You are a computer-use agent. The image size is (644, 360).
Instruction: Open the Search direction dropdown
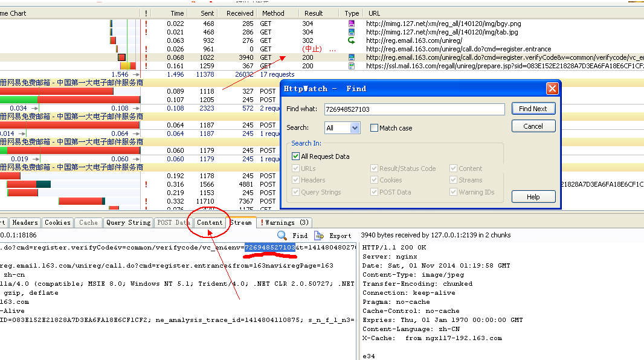tap(355, 128)
